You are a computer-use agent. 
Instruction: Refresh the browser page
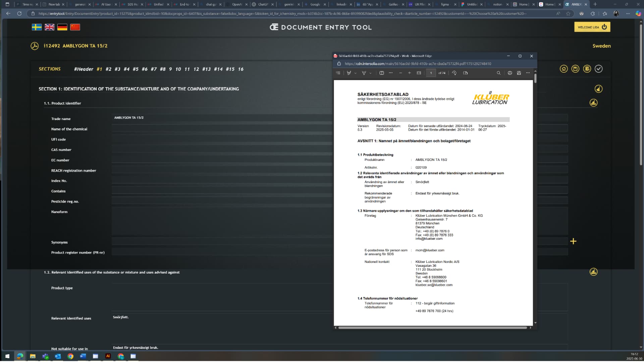tap(19, 14)
